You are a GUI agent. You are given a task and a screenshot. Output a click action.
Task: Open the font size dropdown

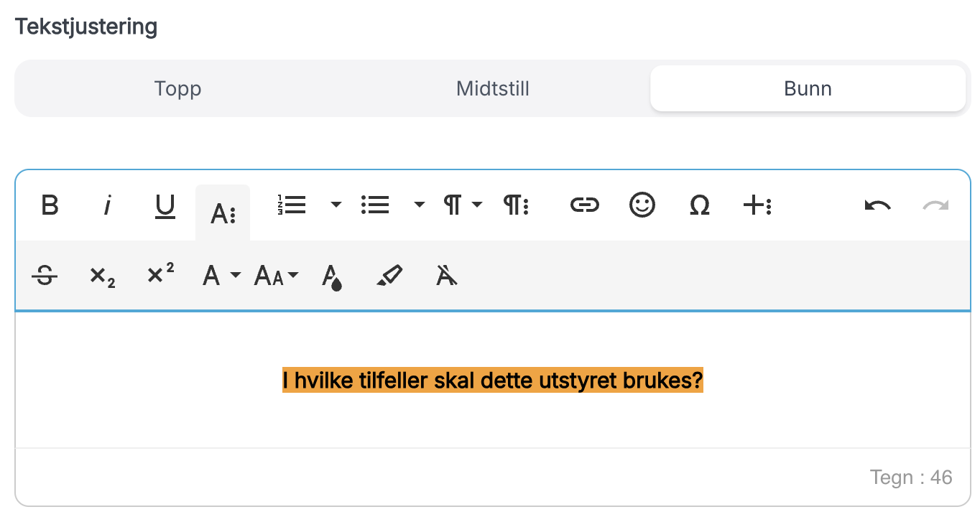276,275
